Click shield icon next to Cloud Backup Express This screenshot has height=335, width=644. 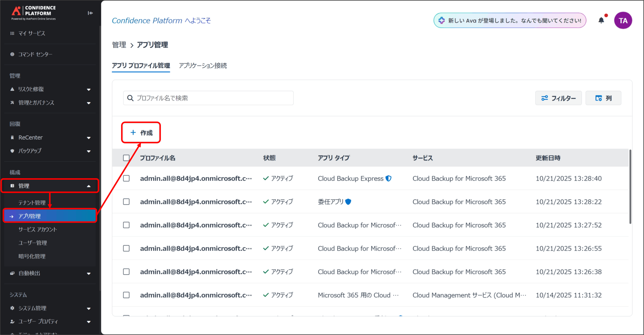pos(389,178)
